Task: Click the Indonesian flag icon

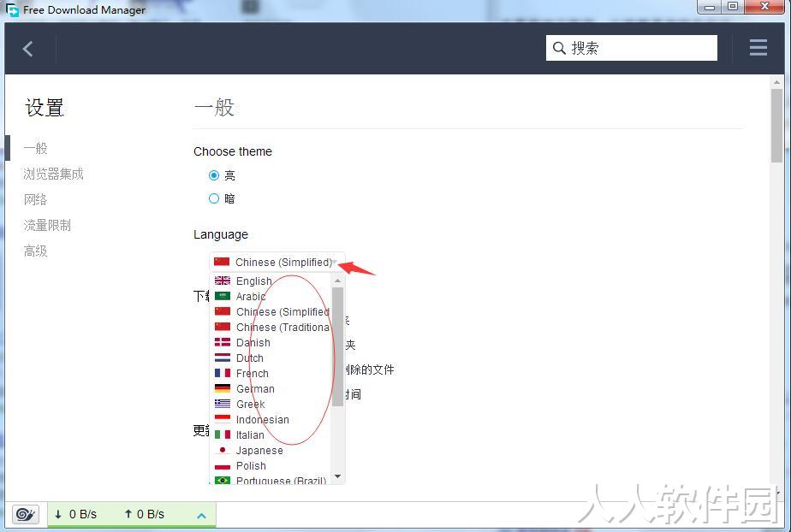Action: coord(223,419)
